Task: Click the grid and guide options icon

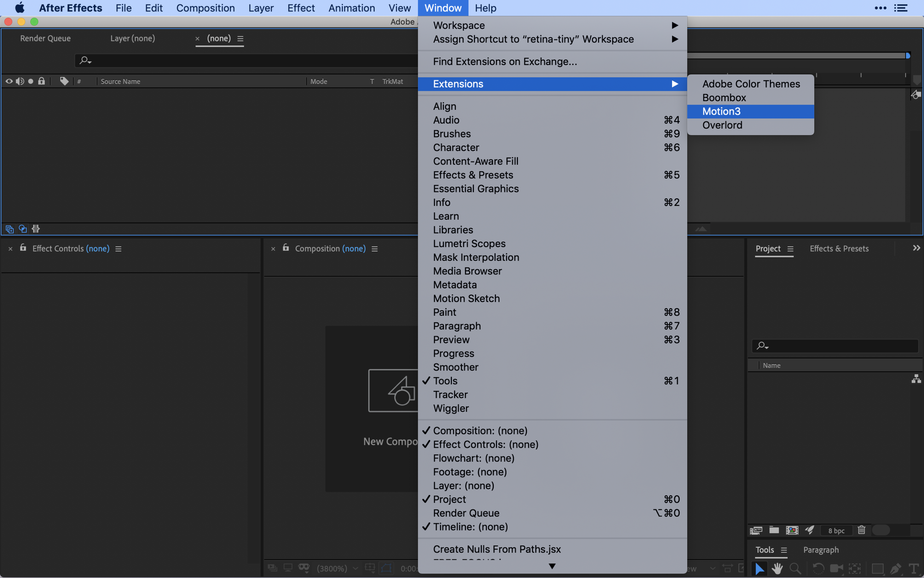Action: (370, 568)
